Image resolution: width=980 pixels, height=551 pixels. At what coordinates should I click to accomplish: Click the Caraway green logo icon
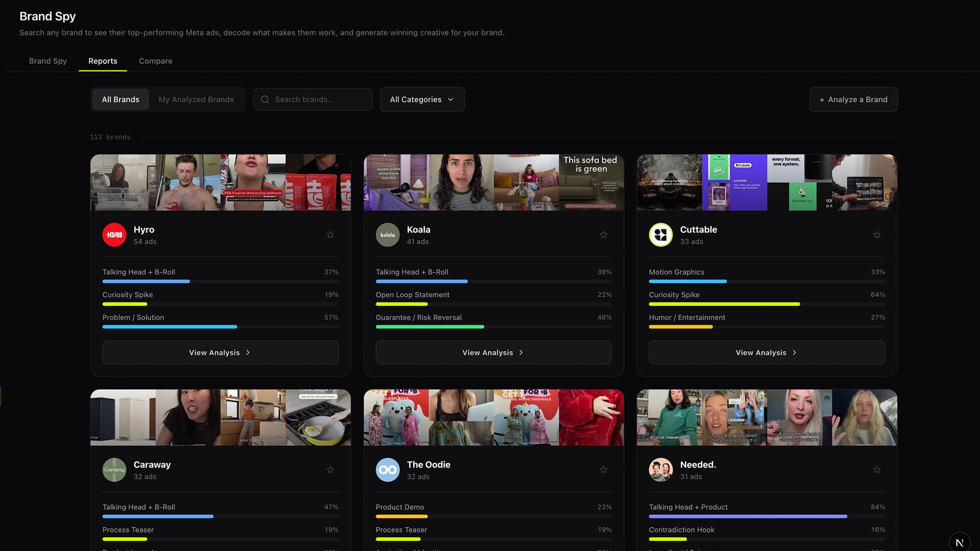tap(114, 470)
